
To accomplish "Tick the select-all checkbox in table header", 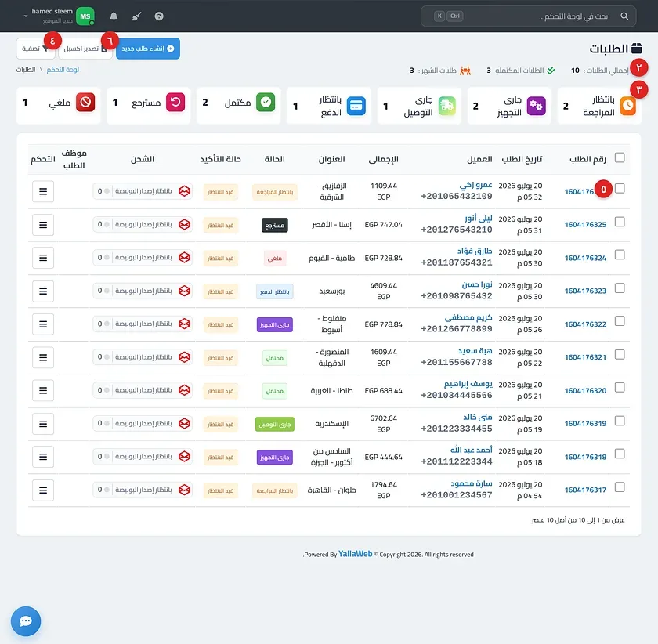I will pyautogui.click(x=620, y=157).
